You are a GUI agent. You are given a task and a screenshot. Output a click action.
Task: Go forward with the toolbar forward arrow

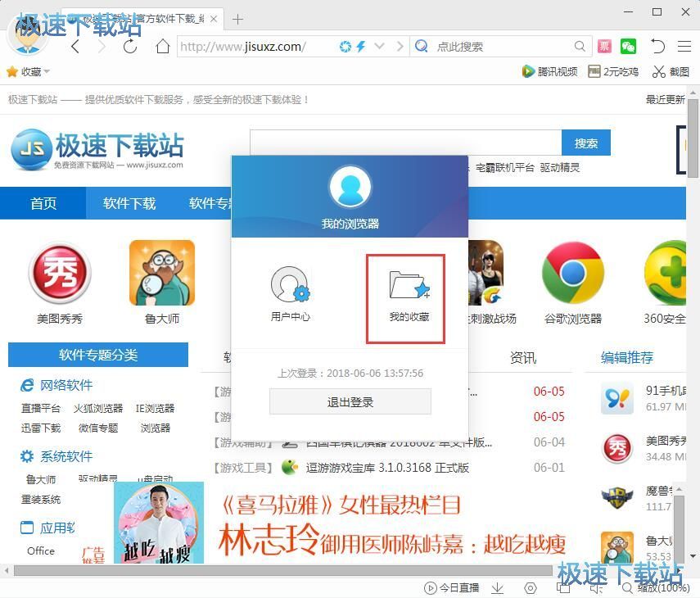(102, 47)
